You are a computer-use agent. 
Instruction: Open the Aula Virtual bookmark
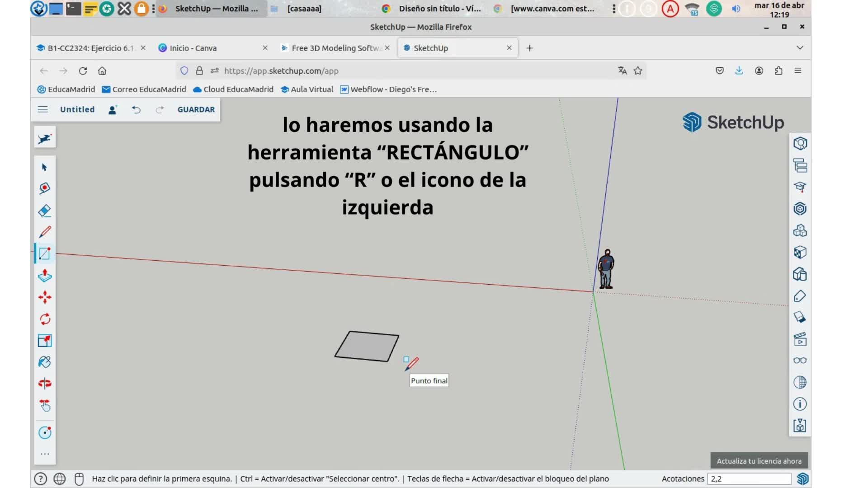click(x=307, y=89)
